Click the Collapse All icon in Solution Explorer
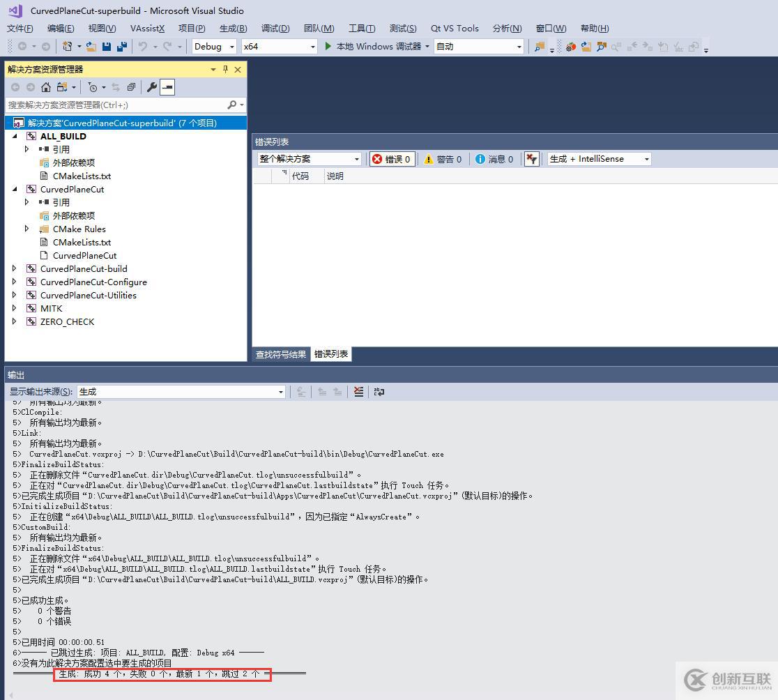Image resolution: width=778 pixels, height=700 pixels. 131,87
